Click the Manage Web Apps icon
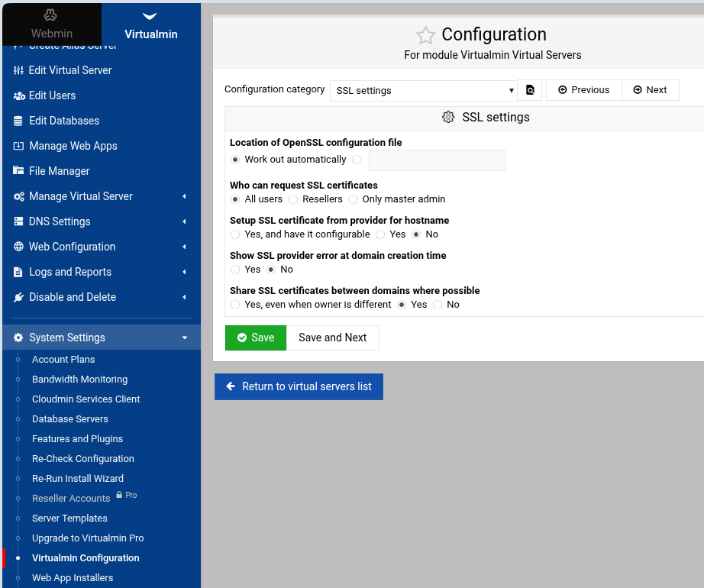 [19, 146]
